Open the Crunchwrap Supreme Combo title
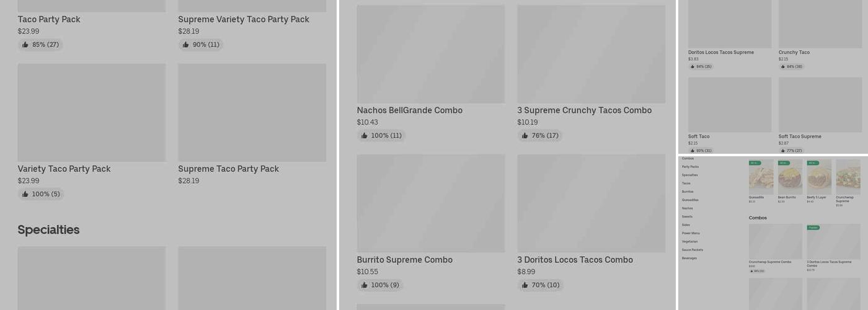 [x=769, y=262]
